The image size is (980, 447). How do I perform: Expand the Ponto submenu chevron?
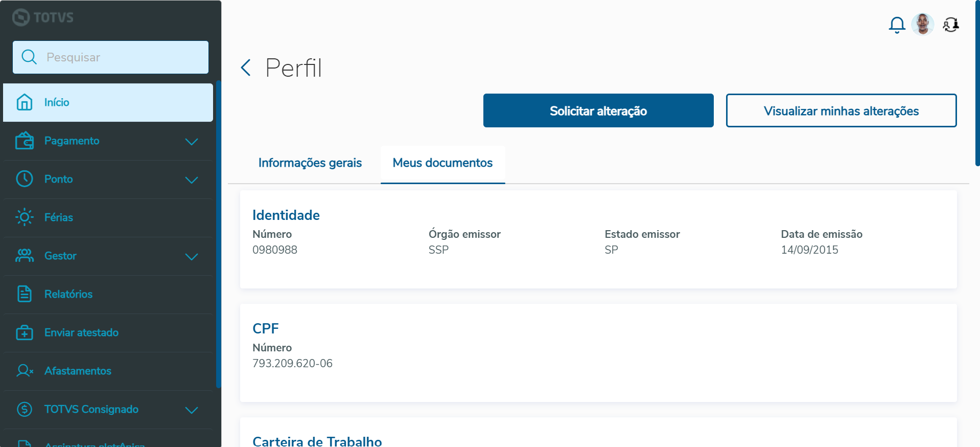click(x=192, y=180)
